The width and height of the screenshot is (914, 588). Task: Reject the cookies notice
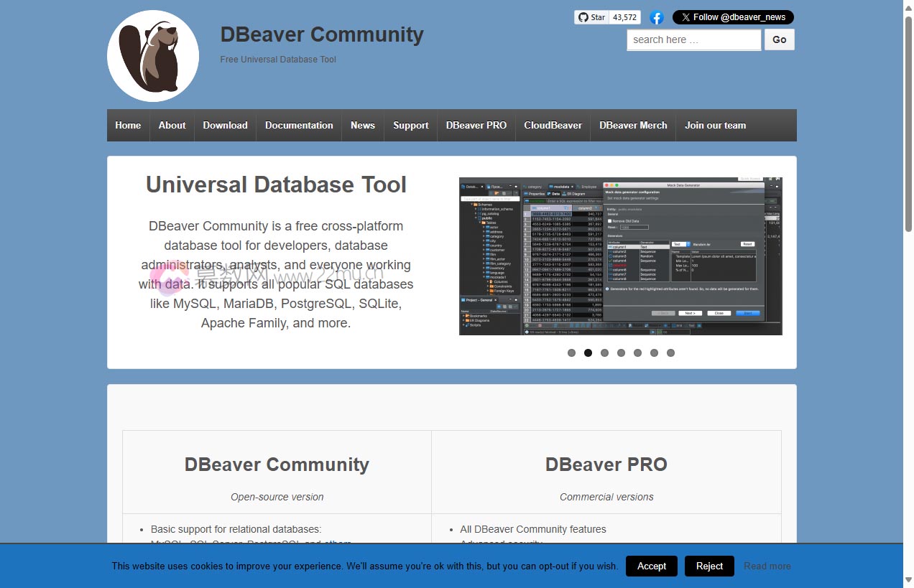click(708, 566)
